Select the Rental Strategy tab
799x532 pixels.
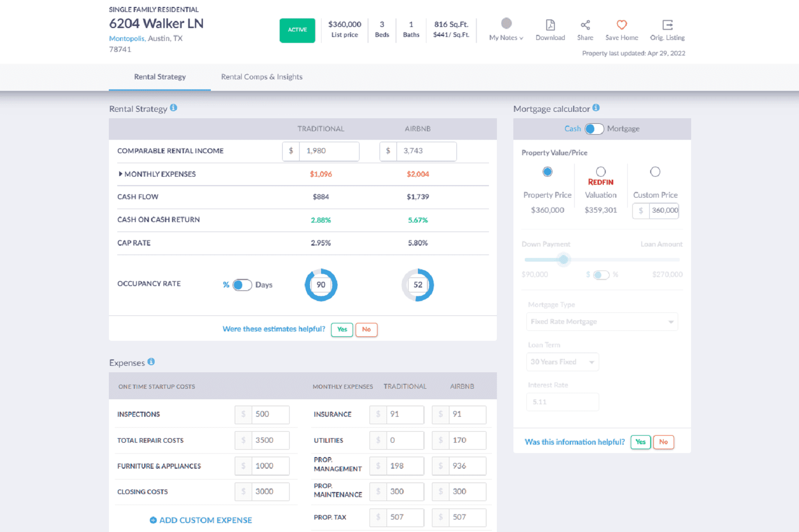point(160,77)
